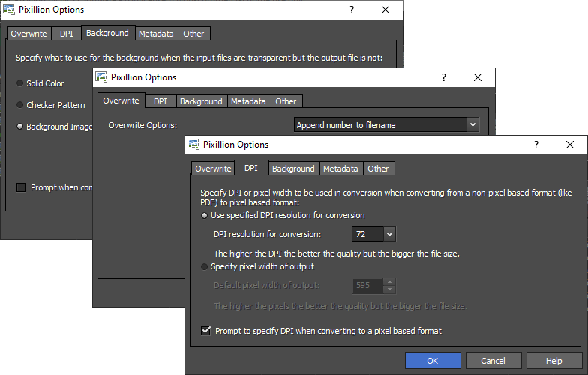Click the question mark in the middle Overwrite dialog
The width and height of the screenshot is (588, 375).
coord(443,77)
